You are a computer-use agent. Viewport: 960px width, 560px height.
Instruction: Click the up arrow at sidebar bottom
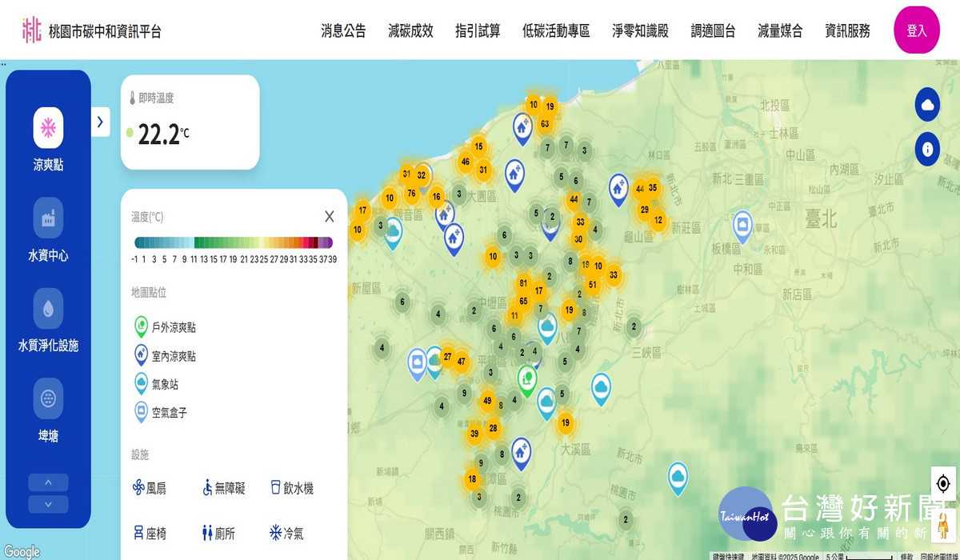click(47, 482)
